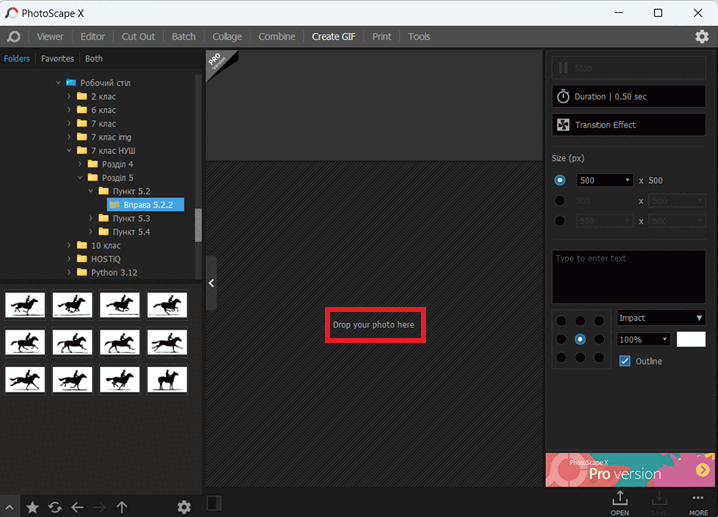Go back with the left arrow icon
The image size is (718, 517).
click(x=77, y=507)
